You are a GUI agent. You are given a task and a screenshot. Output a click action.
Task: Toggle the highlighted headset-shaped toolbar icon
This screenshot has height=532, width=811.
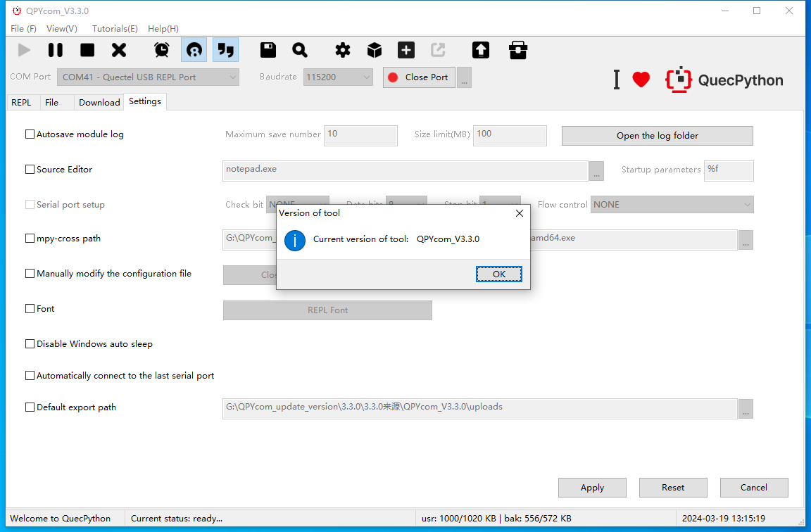point(194,50)
